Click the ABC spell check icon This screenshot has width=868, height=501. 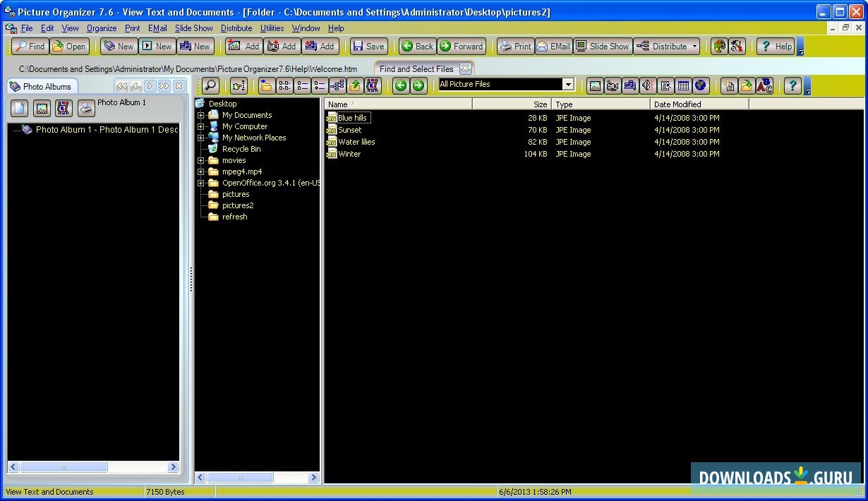click(x=764, y=85)
